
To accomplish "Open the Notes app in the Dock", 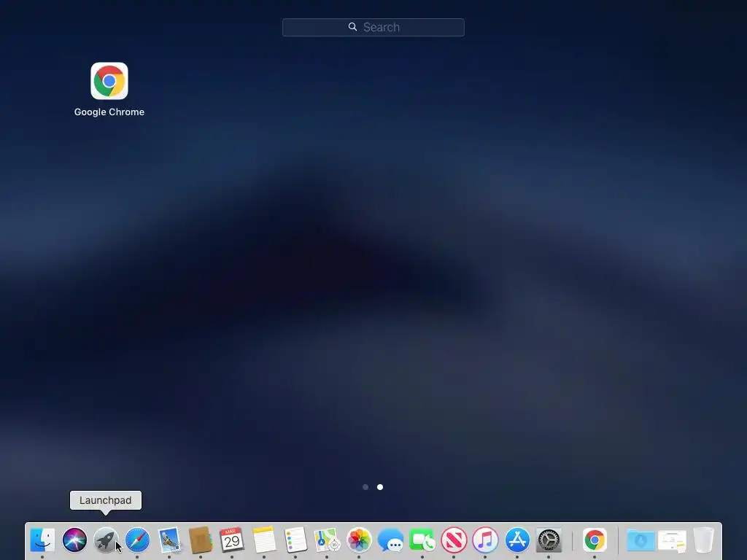I will click(x=264, y=540).
